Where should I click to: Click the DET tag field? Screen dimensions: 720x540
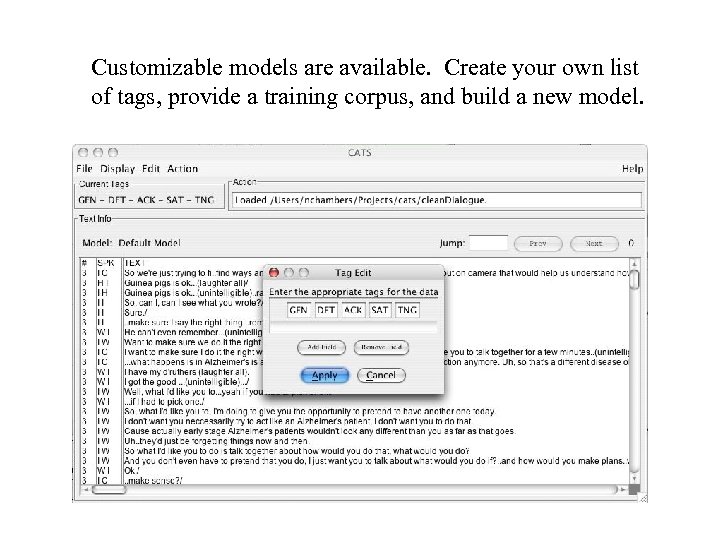326,310
